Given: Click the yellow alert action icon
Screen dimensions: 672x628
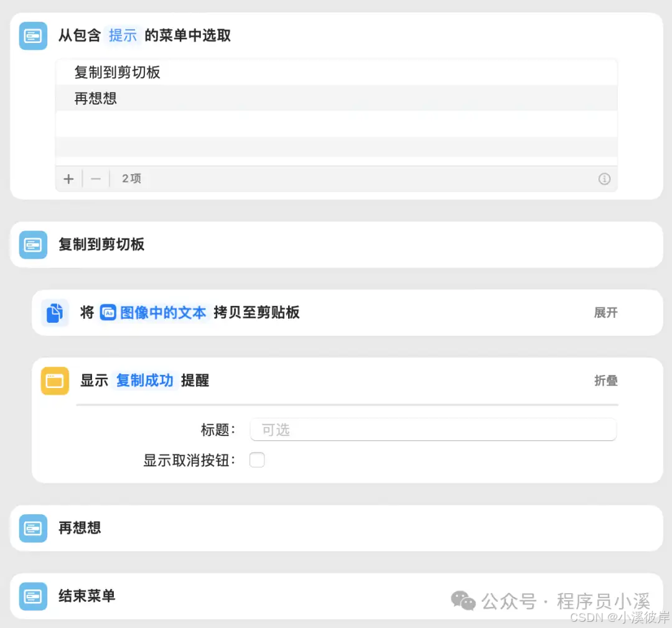Looking at the screenshot, I should (x=55, y=381).
